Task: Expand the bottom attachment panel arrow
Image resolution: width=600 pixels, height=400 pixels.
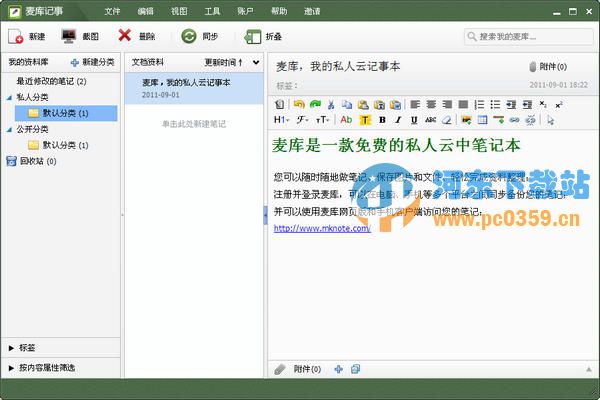Action: [589, 369]
